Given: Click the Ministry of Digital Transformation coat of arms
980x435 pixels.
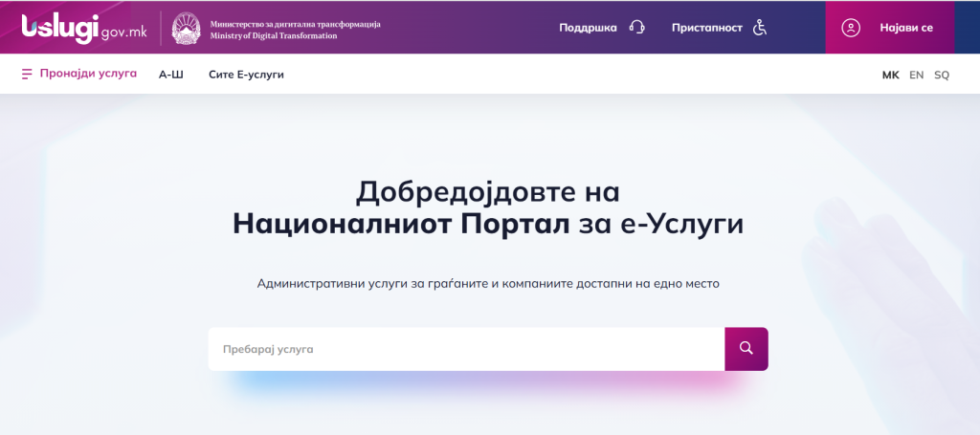Looking at the screenshot, I should pyautogui.click(x=186, y=28).
